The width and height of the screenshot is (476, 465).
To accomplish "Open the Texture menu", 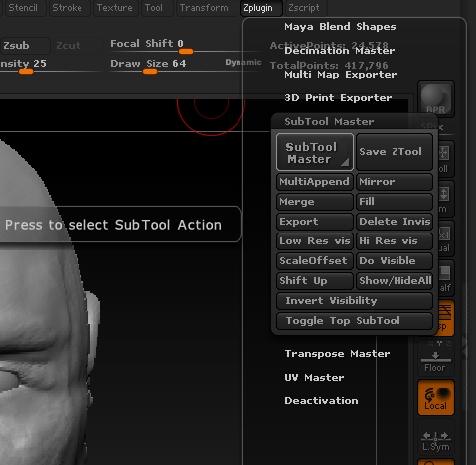I will [x=114, y=8].
